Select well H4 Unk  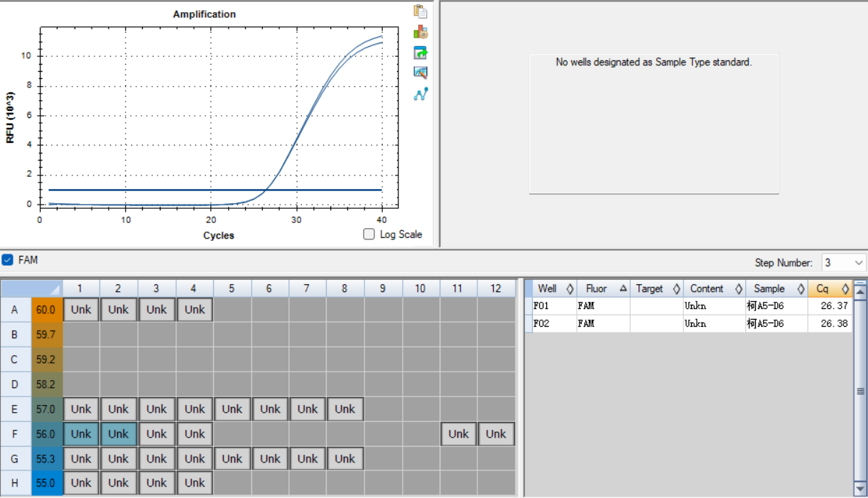click(195, 483)
